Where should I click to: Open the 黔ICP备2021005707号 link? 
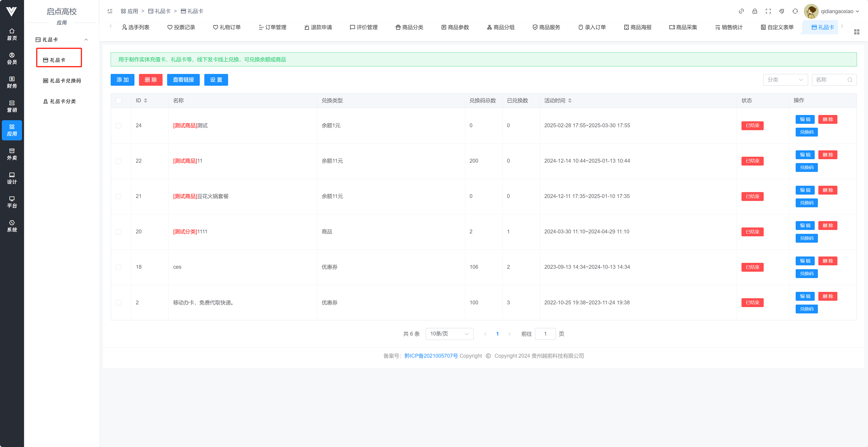tap(431, 356)
